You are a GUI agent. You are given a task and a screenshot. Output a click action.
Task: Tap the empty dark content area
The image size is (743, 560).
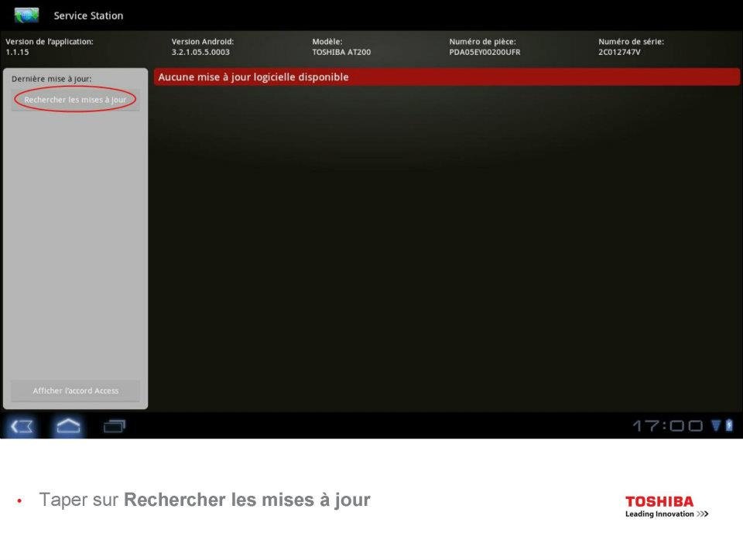pyautogui.click(x=445, y=248)
